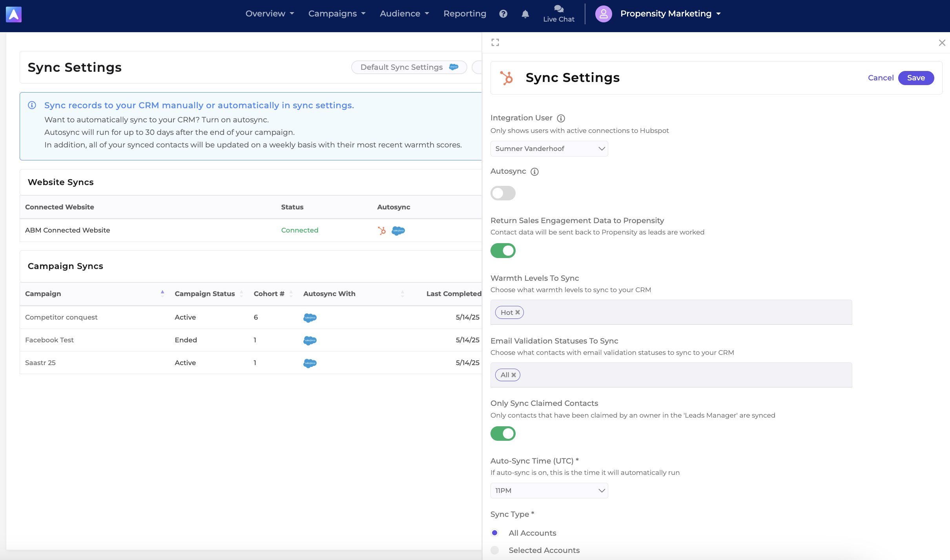Toggle Only Sync Claimed Contacts switch
The height and width of the screenshot is (560, 950).
click(x=503, y=433)
